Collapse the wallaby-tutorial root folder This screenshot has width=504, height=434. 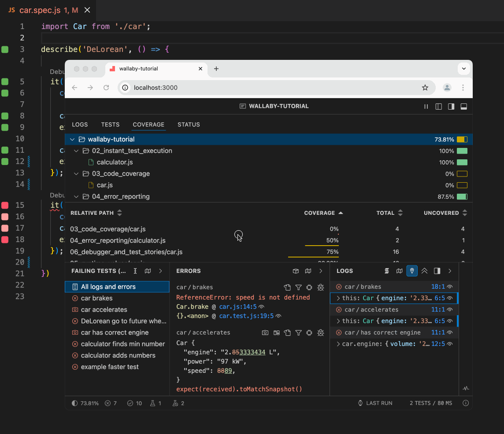[x=72, y=140]
